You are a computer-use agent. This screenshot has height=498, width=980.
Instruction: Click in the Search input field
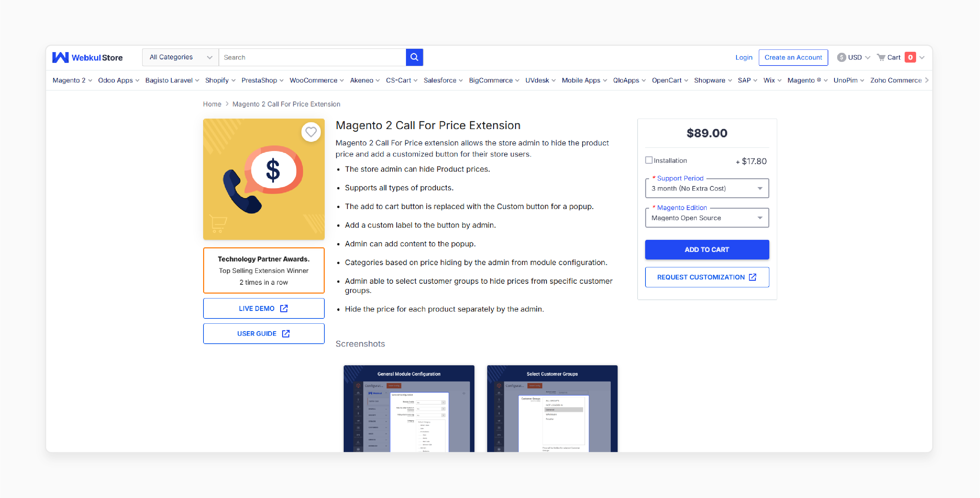(x=312, y=57)
